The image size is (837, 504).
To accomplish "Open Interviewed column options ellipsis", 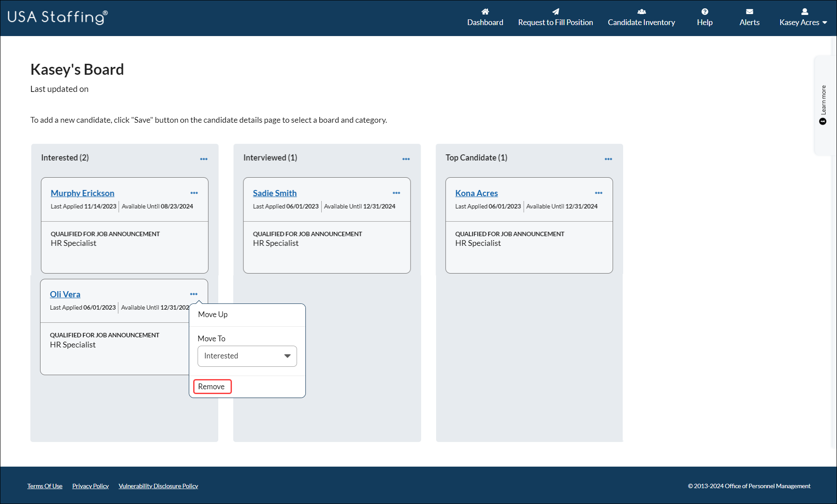I will 406,159.
